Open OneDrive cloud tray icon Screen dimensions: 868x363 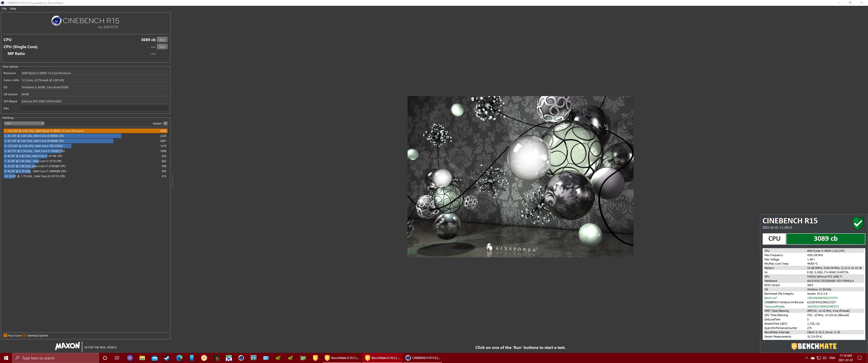812,358
